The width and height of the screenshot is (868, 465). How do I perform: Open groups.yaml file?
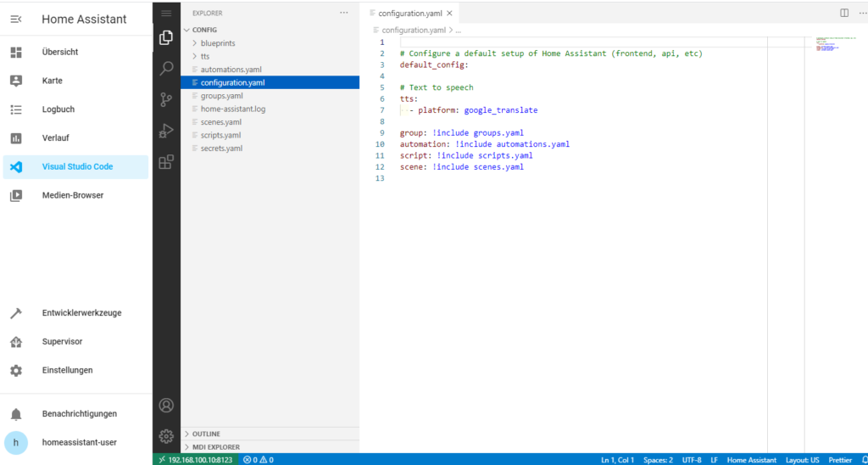tap(270, 96)
